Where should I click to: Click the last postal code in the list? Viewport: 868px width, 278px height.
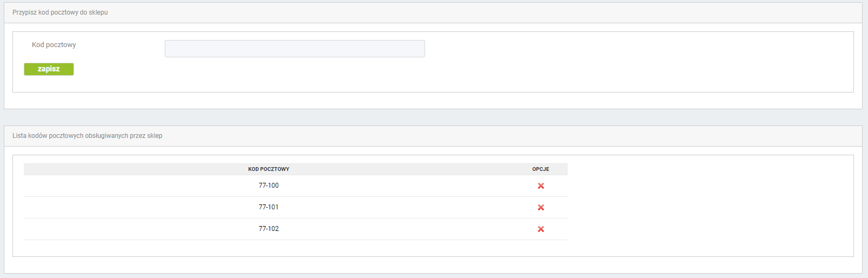268,229
